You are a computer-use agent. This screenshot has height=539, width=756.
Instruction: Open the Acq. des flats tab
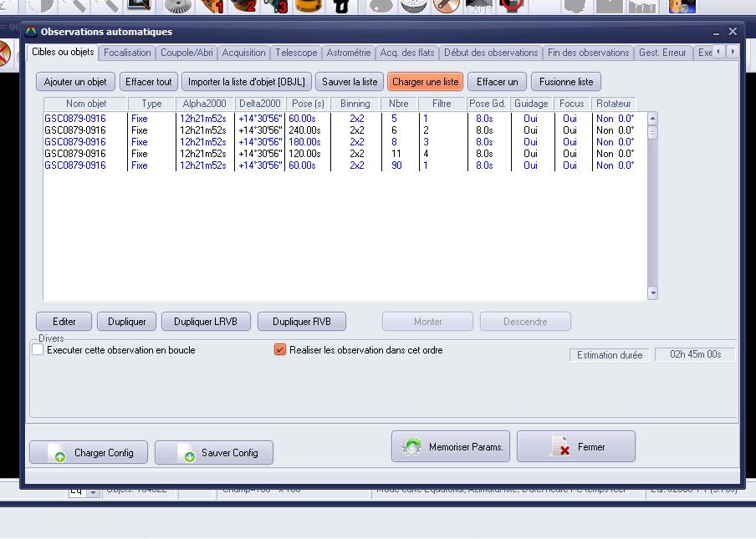click(x=406, y=53)
